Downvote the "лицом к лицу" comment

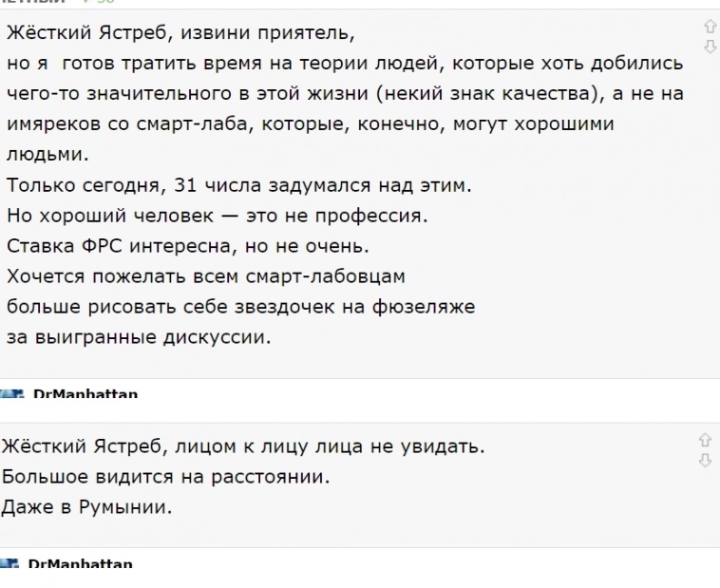tap(705, 460)
